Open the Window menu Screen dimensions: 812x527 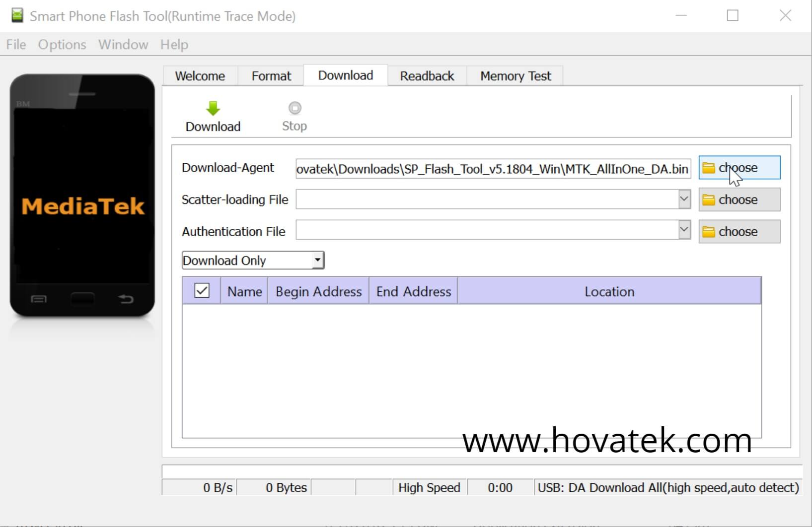click(x=123, y=45)
